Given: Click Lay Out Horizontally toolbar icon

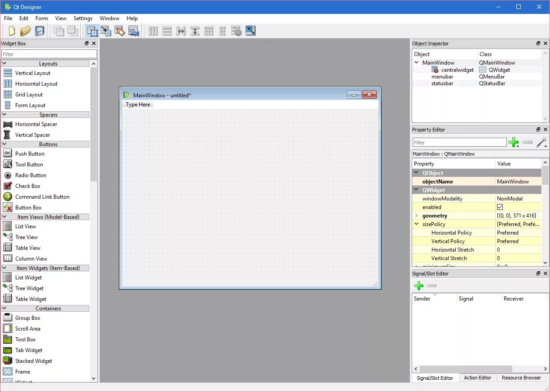Looking at the screenshot, I should point(153,31).
